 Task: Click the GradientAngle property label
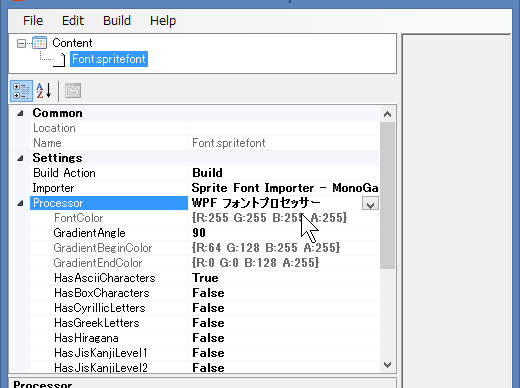click(89, 233)
